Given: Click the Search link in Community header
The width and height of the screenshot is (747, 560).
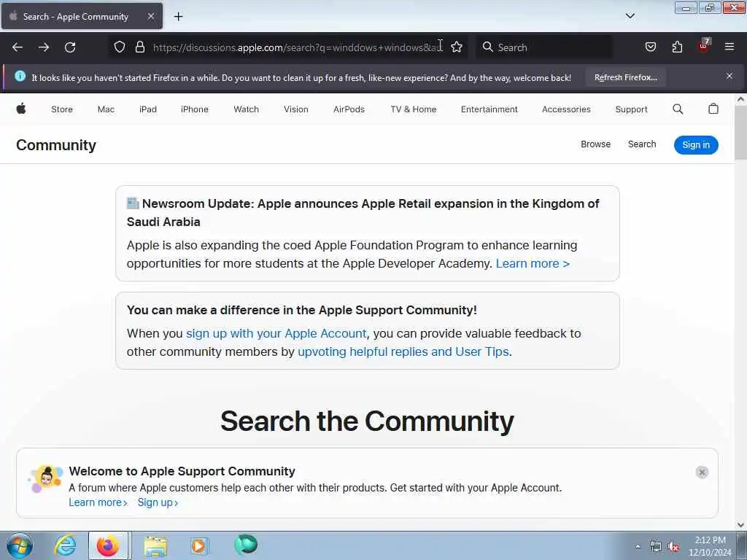Looking at the screenshot, I should 642,144.
